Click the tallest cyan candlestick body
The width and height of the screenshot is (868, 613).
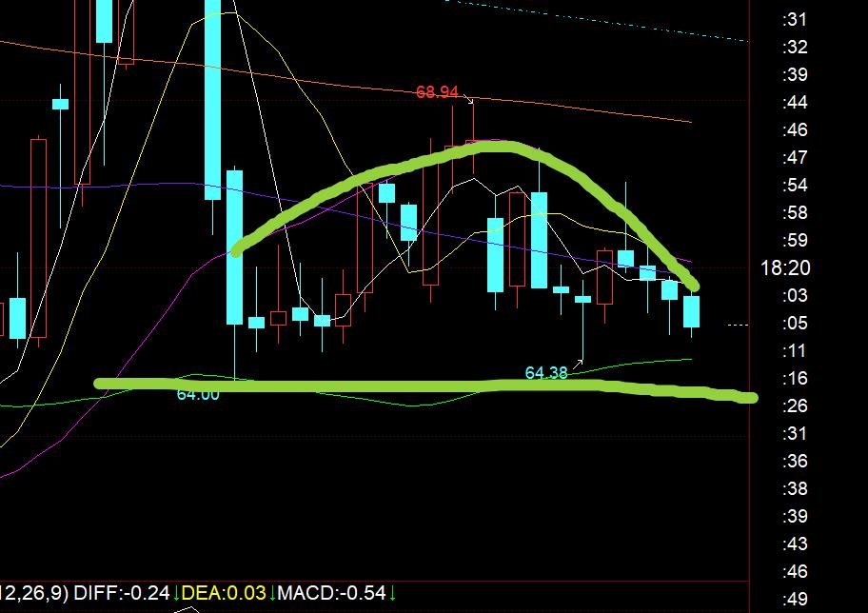[x=212, y=95]
